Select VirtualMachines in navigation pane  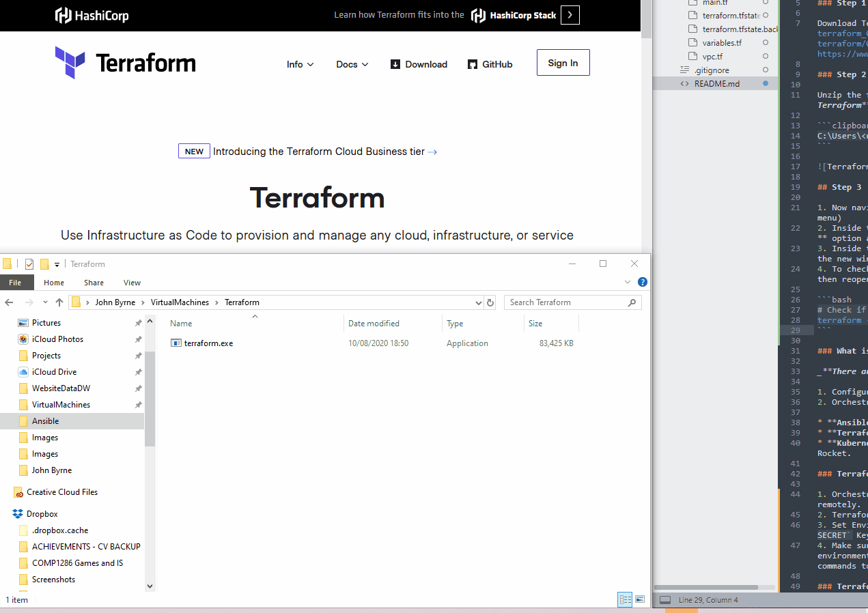(61, 405)
